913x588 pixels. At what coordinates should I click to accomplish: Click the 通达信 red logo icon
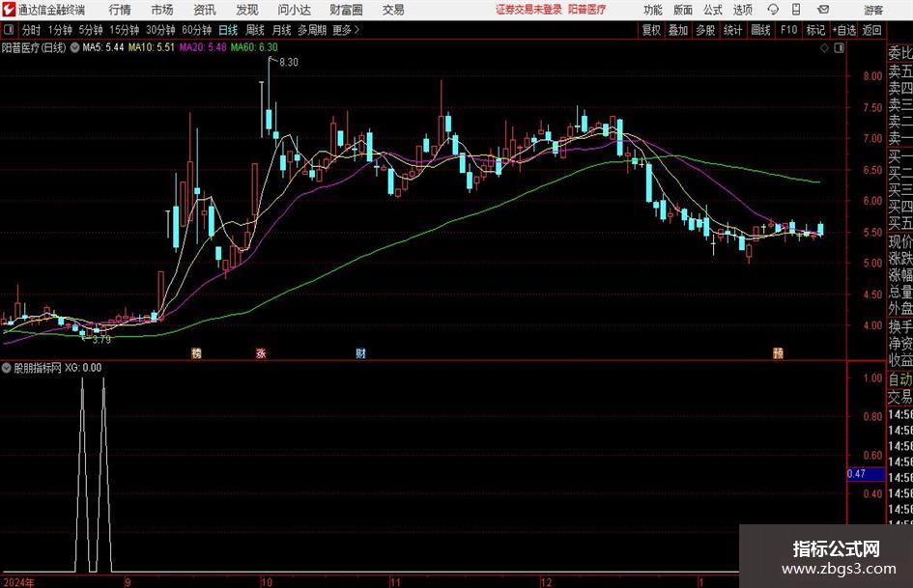coord(9,10)
